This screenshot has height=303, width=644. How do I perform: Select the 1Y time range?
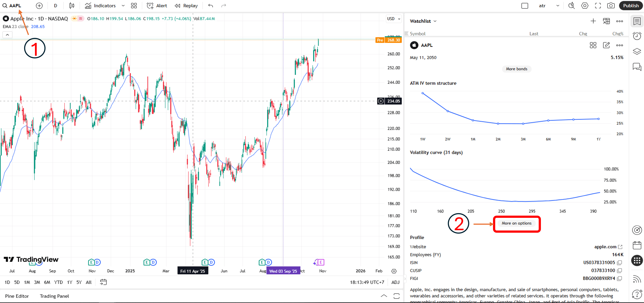[69, 282]
